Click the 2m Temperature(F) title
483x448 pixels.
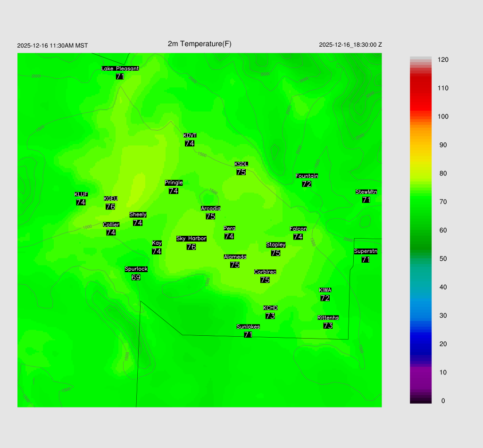200,44
